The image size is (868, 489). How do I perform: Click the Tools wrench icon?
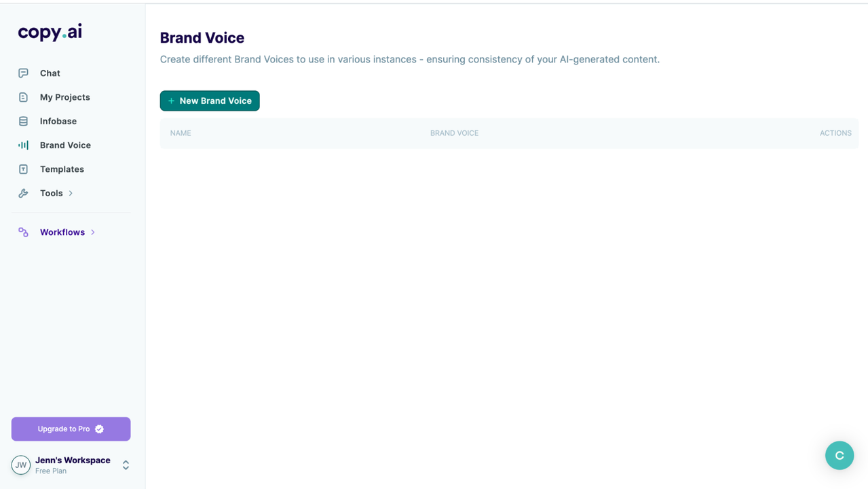23,194
